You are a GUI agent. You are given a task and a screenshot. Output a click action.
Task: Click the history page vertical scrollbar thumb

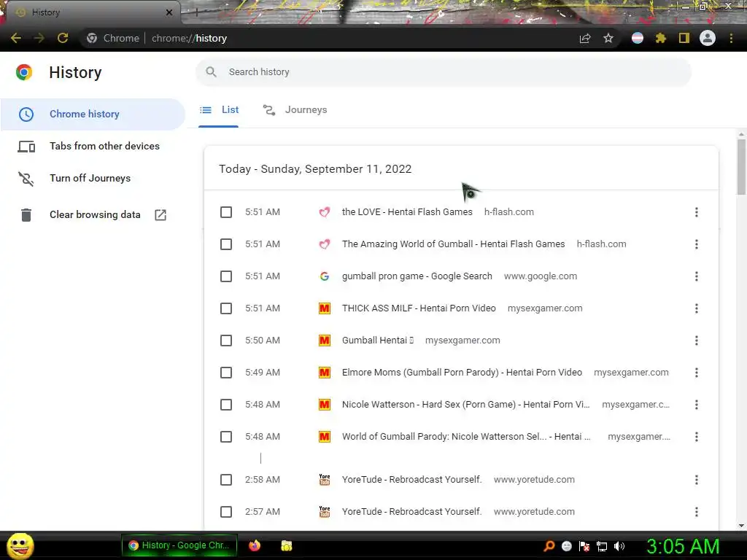click(x=741, y=167)
